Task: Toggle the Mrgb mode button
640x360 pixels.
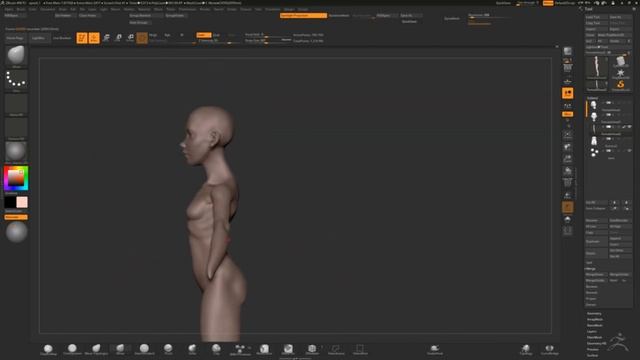Action: pos(153,35)
